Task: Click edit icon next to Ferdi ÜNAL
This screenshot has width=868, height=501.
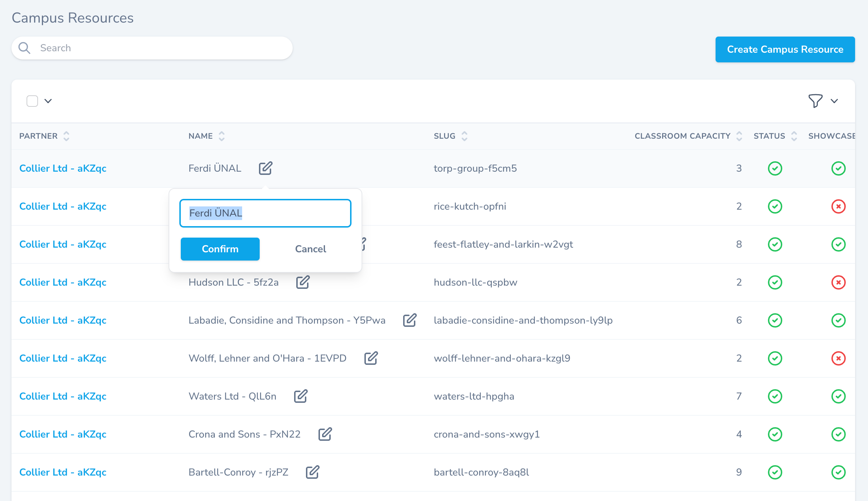Action: pyautogui.click(x=265, y=168)
